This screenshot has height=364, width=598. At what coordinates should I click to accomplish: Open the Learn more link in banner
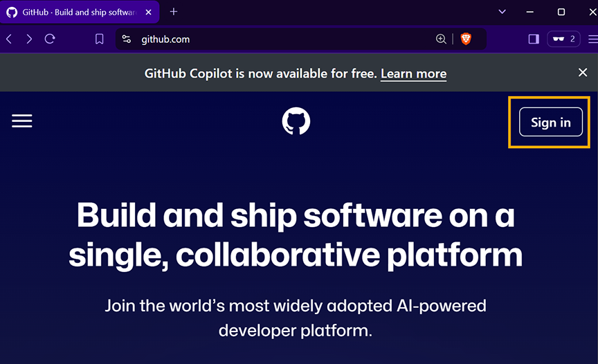pyautogui.click(x=413, y=73)
